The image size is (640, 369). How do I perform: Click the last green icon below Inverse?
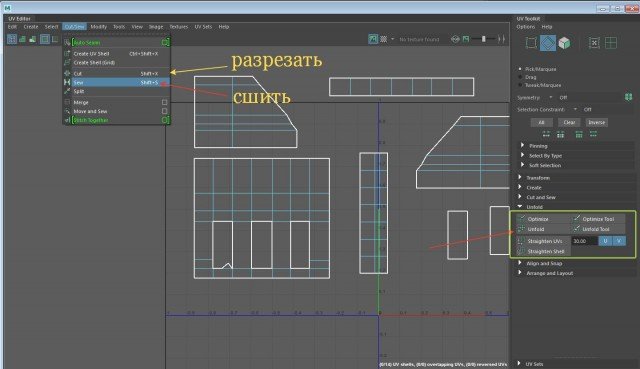[x=593, y=134]
